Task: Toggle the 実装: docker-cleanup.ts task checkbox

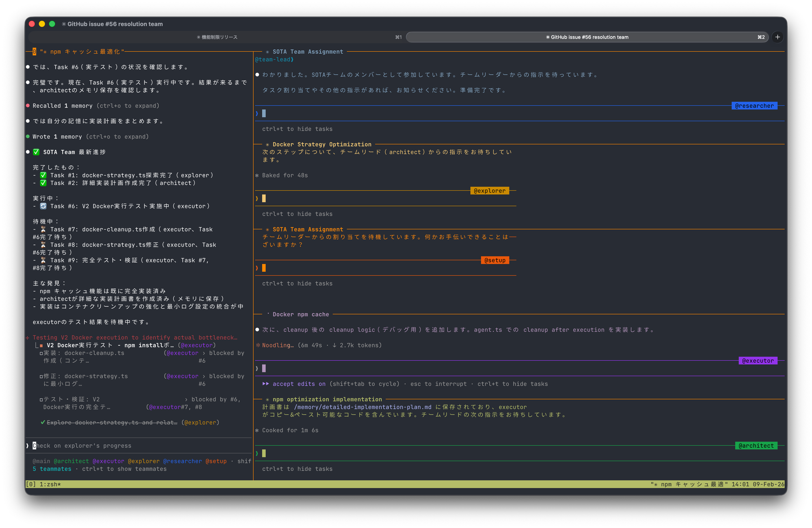Action: click(x=41, y=353)
